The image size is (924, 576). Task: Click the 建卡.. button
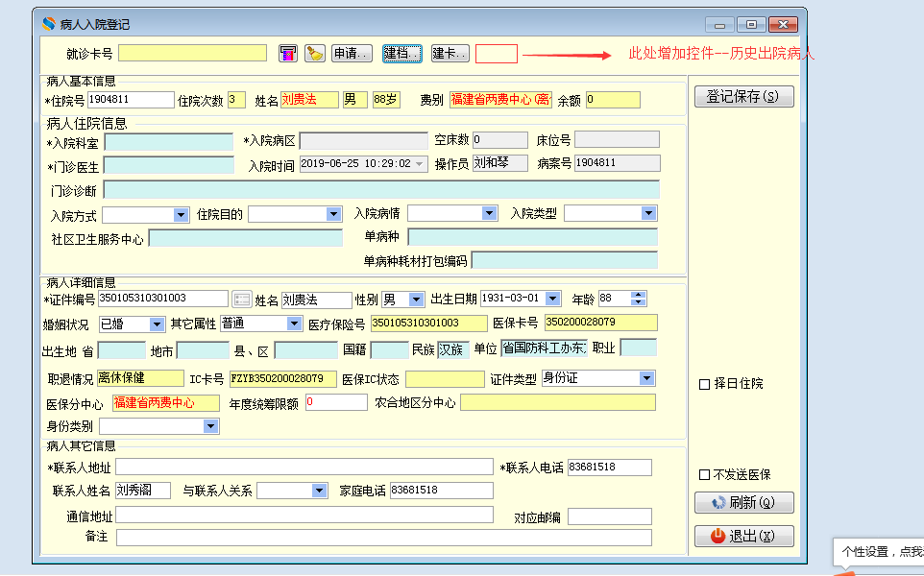(450, 54)
